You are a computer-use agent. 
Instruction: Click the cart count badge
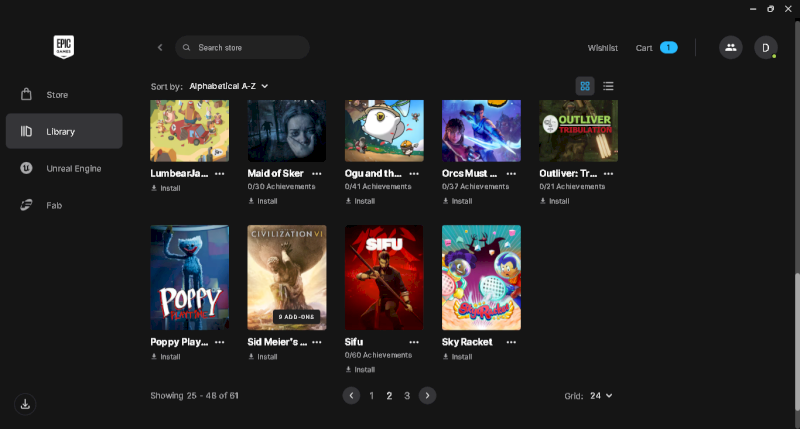[x=668, y=47]
